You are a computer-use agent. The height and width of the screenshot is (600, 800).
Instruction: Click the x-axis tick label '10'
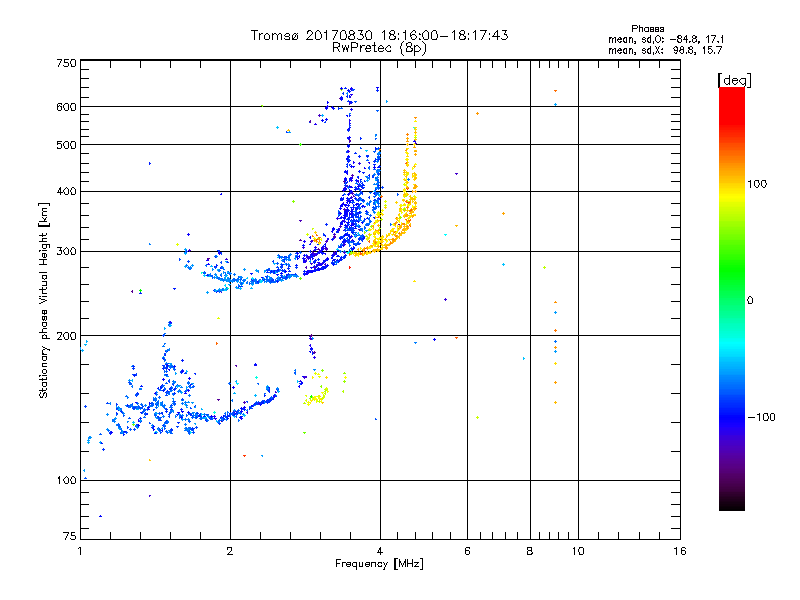point(578,551)
